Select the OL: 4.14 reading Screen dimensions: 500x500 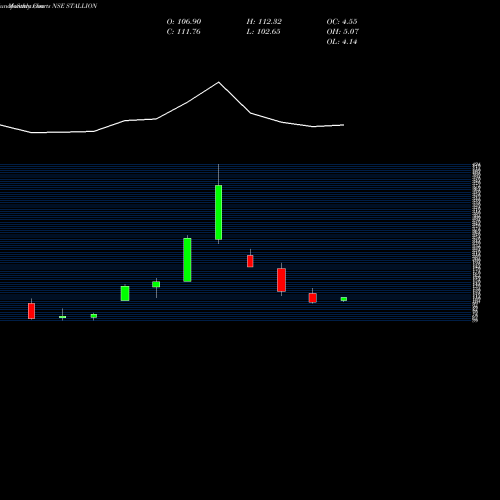point(342,41)
